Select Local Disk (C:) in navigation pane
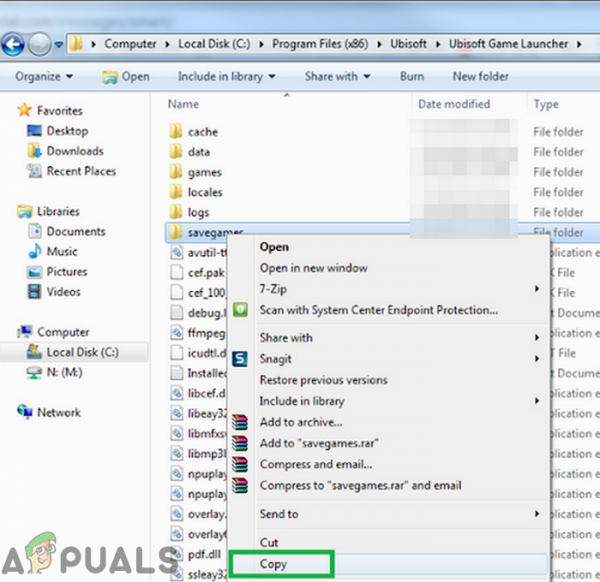 click(x=74, y=352)
